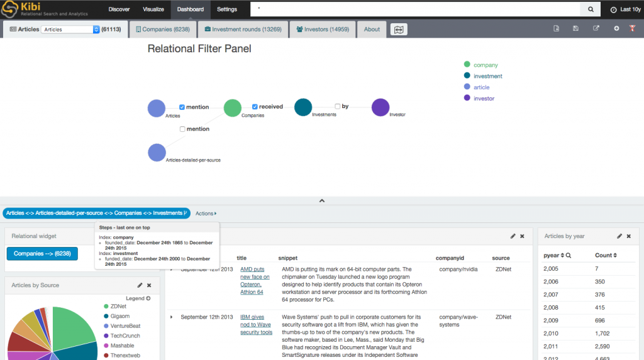Click the red Remove all filters icon
644x360 pixels.
[633, 28]
